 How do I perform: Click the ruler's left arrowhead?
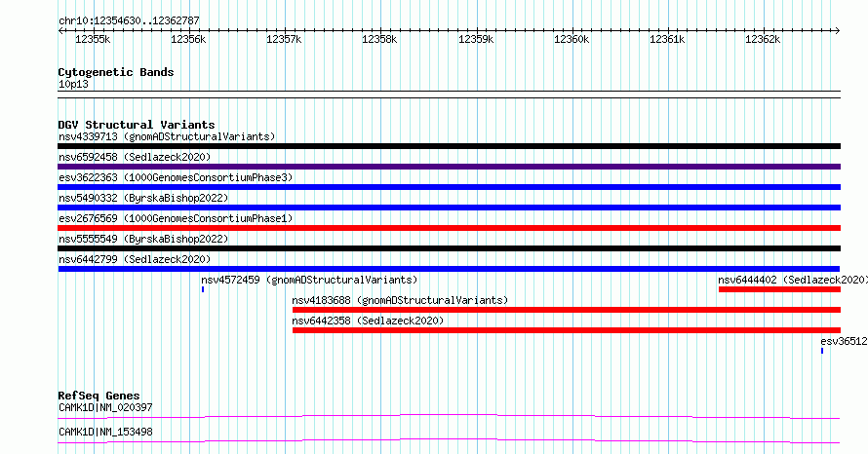click(60, 31)
